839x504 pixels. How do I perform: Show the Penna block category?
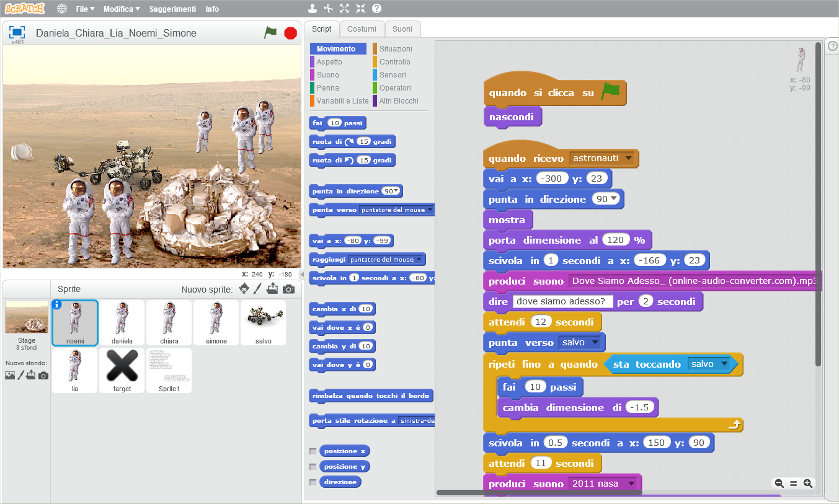pyautogui.click(x=329, y=87)
